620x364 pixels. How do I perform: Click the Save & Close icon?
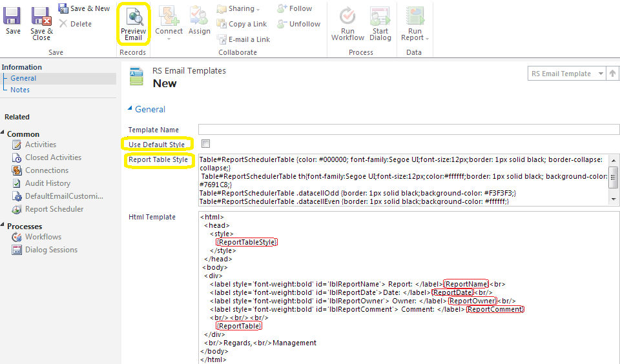(x=41, y=17)
